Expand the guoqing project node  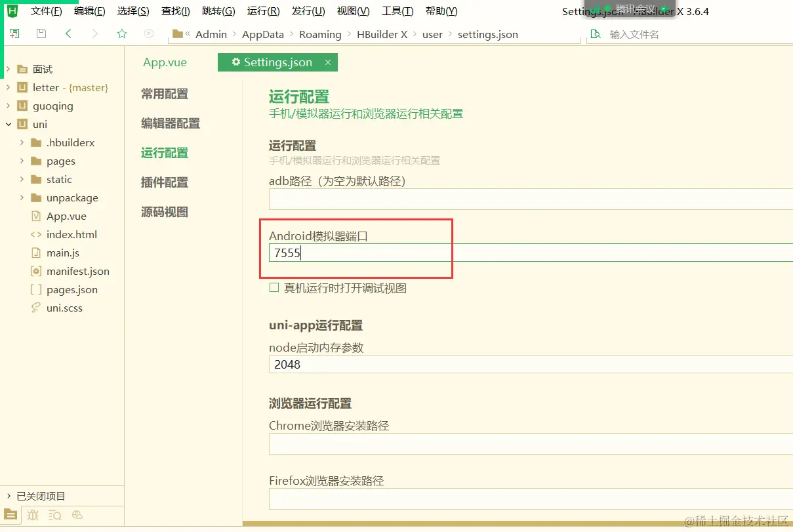coord(9,106)
